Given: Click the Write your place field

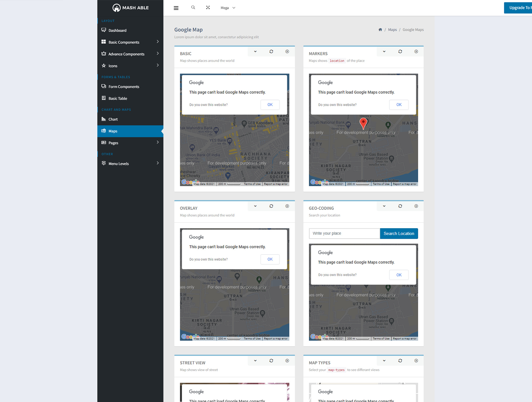Looking at the screenshot, I should (344, 234).
